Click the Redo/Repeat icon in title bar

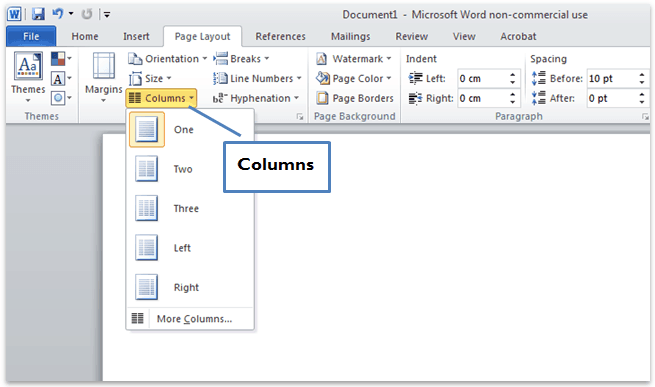coord(86,14)
